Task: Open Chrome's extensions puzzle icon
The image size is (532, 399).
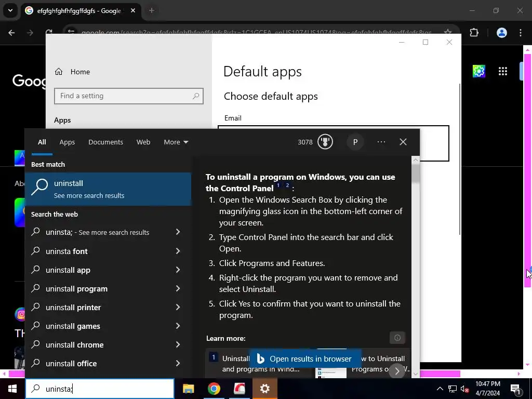Action: [474, 33]
